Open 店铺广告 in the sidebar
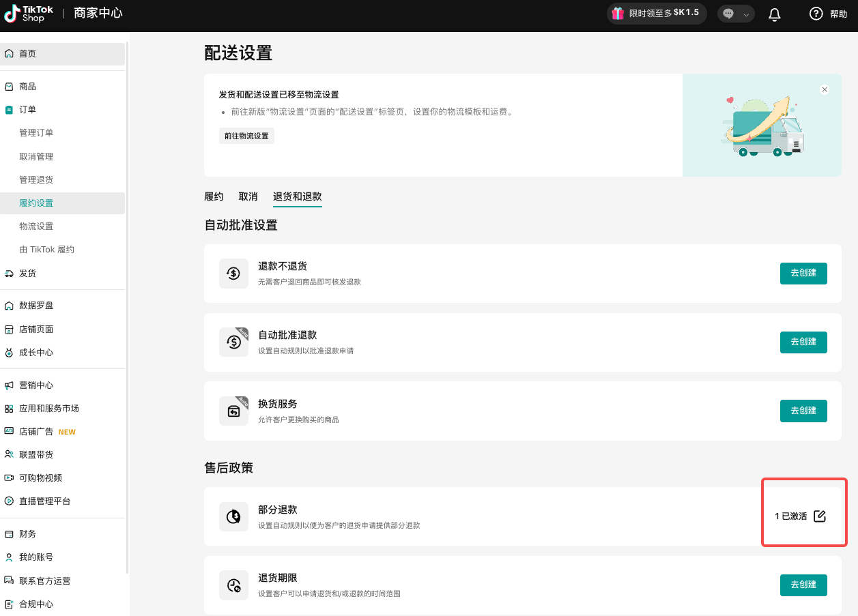858x616 pixels. pyautogui.click(x=36, y=432)
